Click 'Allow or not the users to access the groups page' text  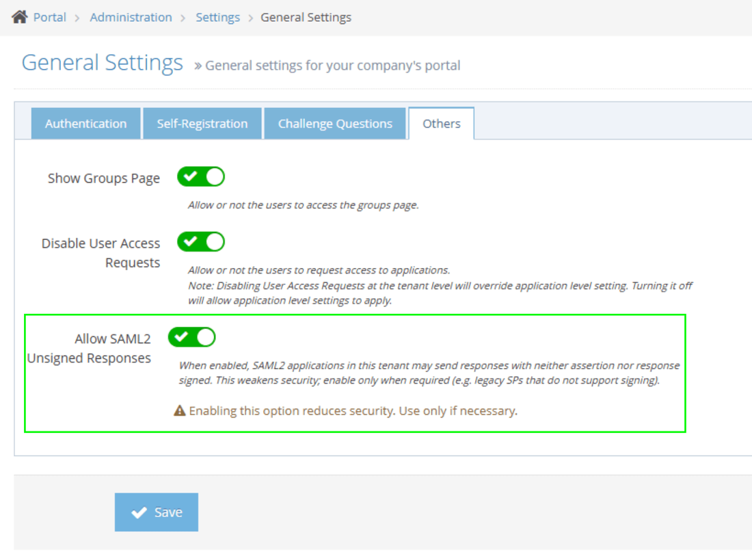[303, 205]
